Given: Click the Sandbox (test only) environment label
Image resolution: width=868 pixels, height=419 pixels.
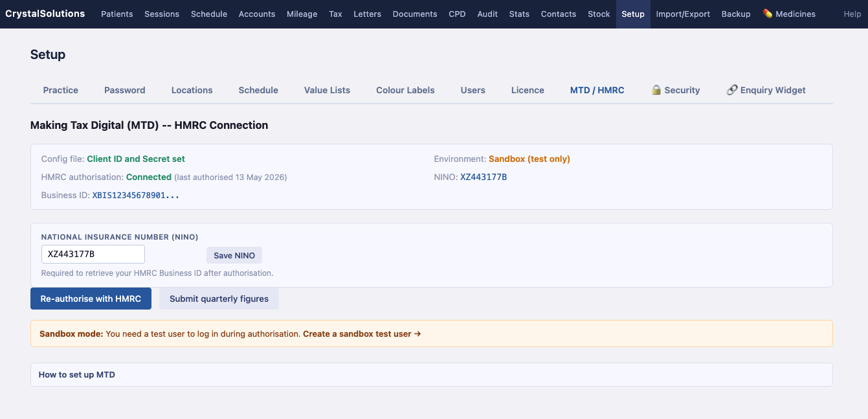Looking at the screenshot, I should pyautogui.click(x=529, y=159).
